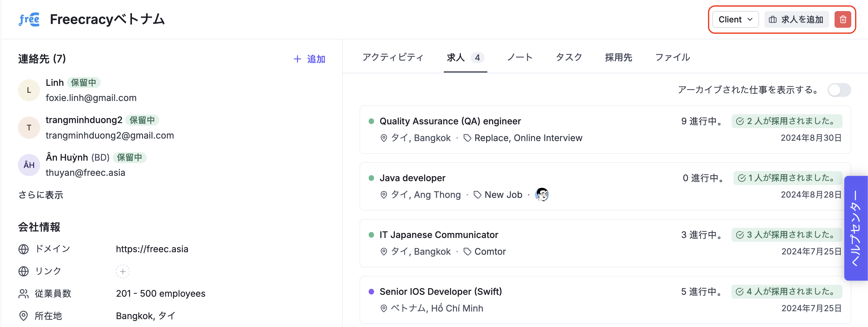Click the ÂH contact avatar
The image size is (868, 327).
[29, 165]
